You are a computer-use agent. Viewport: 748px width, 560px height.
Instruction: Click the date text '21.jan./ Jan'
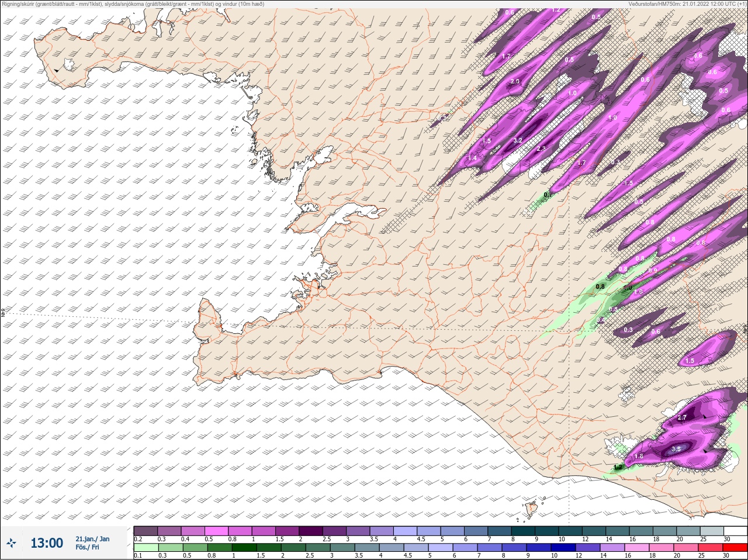click(92, 539)
